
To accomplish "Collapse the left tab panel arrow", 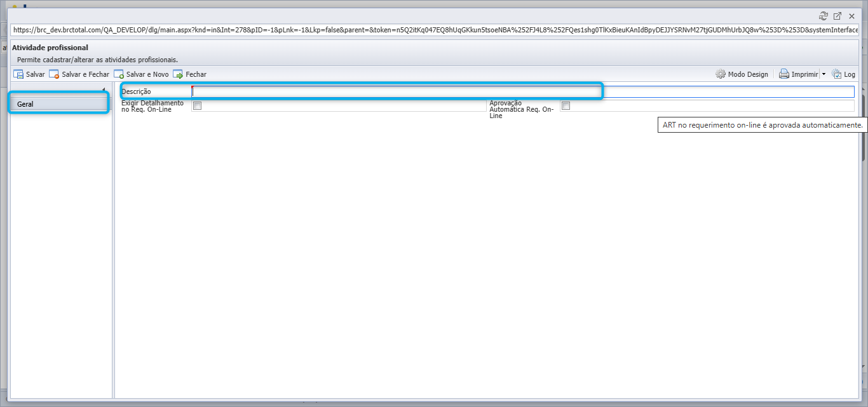I will 103,90.
